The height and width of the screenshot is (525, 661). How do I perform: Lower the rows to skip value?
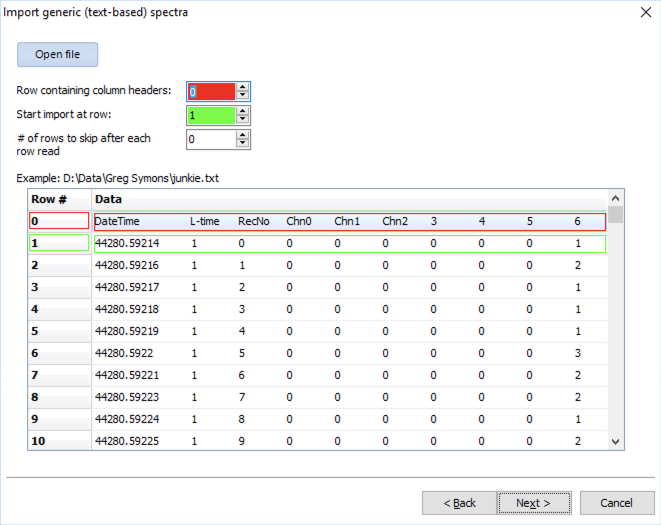tap(243, 144)
